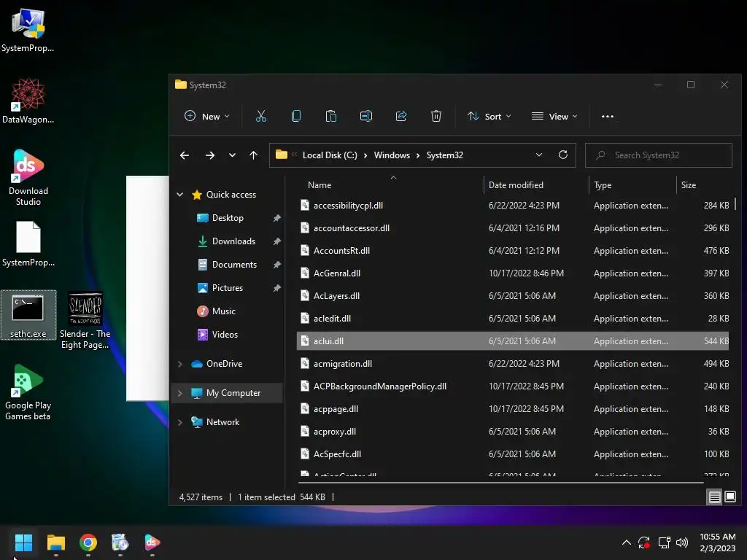Screen dimensions: 747x560
Task: Go back with the left arrow
Action: tap(185, 155)
